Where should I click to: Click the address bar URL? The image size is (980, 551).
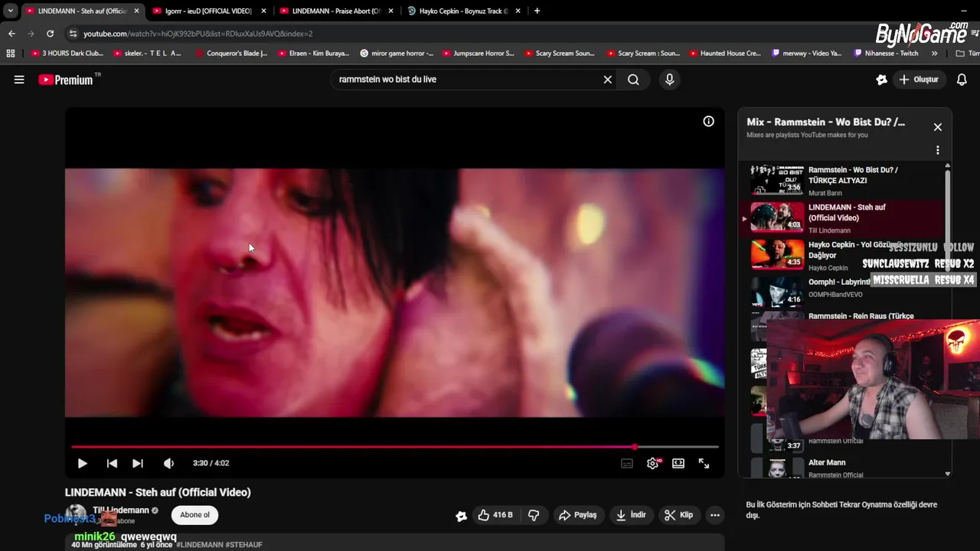point(198,34)
